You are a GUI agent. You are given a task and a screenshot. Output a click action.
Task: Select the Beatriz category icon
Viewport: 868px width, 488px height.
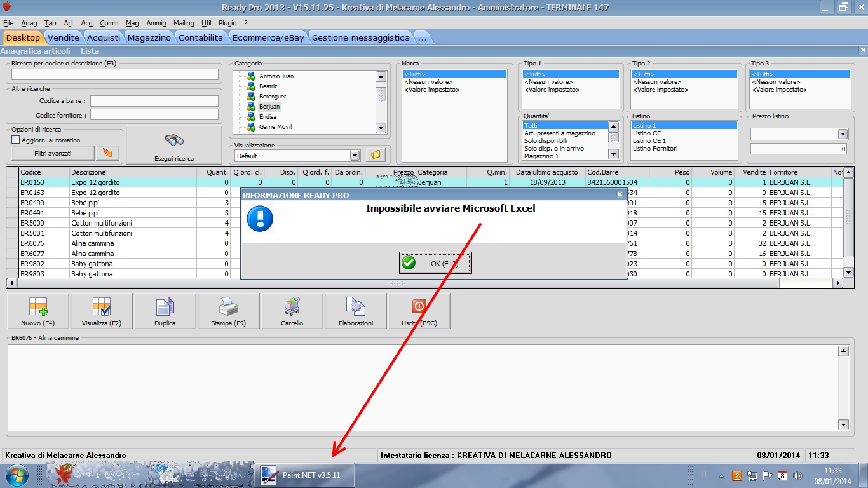click(251, 86)
